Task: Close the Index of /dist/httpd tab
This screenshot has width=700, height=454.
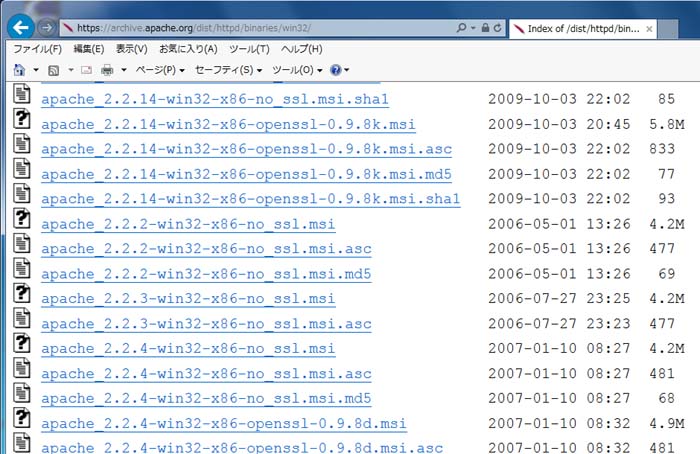Action: [x=649, y=29]
